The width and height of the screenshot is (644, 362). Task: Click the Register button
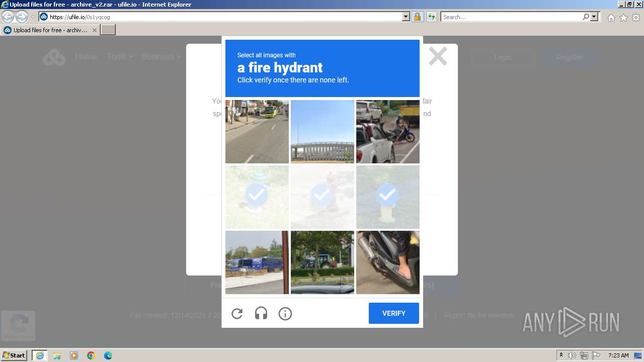tap(569, 57)
